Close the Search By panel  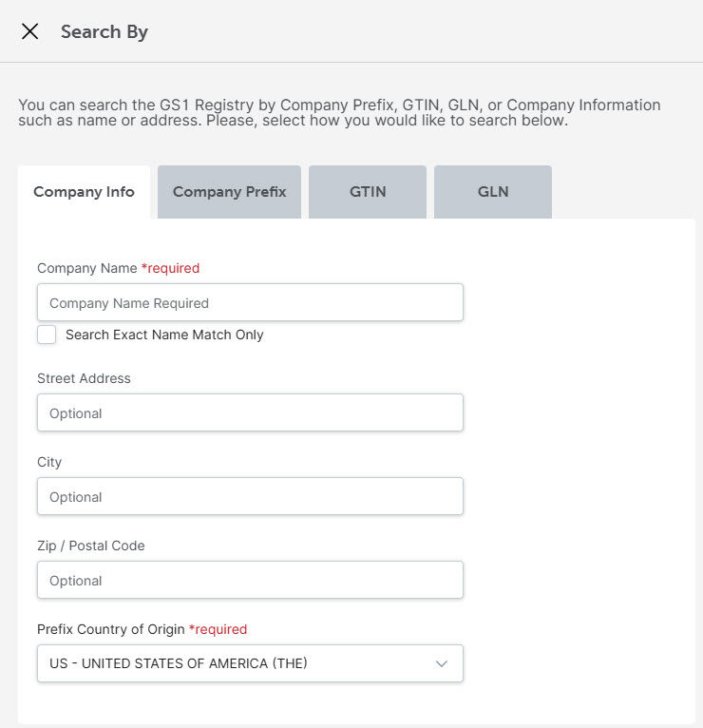click(x=30, y=31)
